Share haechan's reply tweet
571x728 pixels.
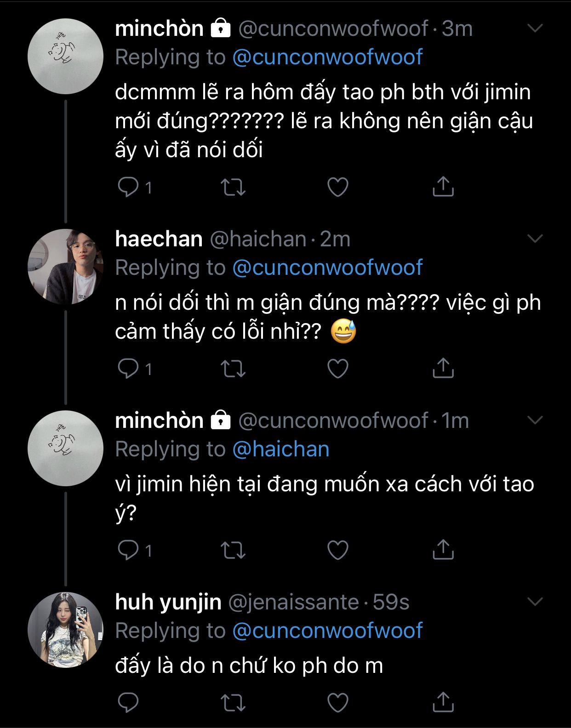tap(443, 368)
